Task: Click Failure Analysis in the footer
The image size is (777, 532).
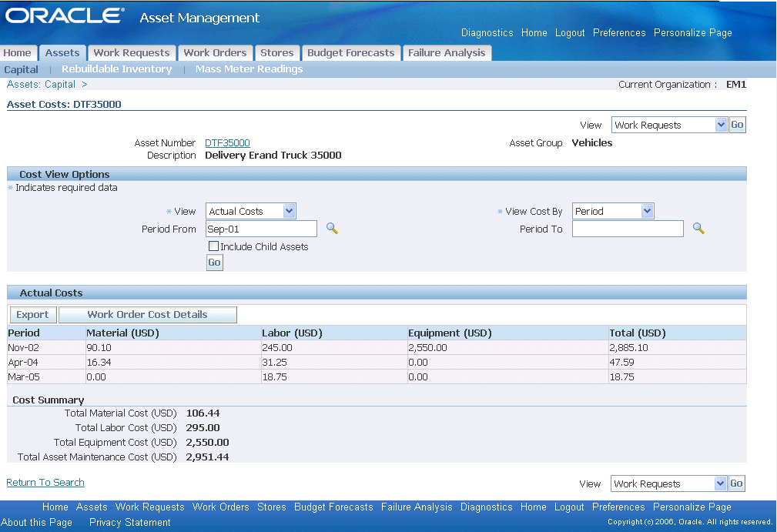Action: 417,507
